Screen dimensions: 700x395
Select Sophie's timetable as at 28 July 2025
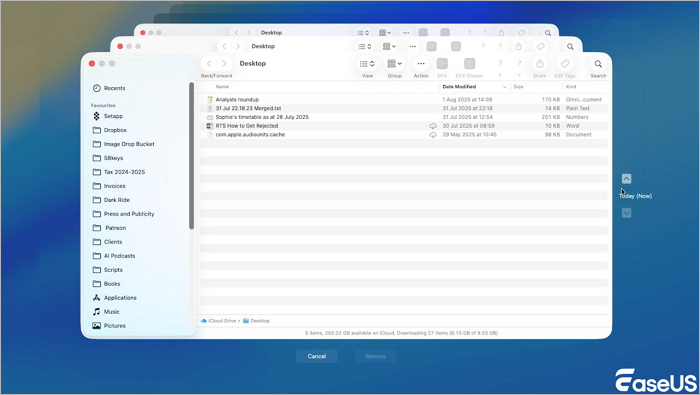262,117
